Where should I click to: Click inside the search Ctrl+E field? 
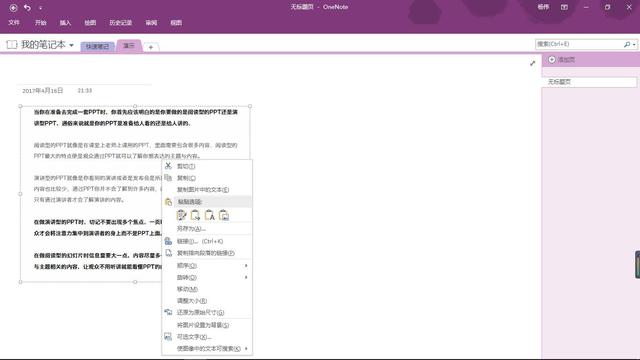(579, 44)
